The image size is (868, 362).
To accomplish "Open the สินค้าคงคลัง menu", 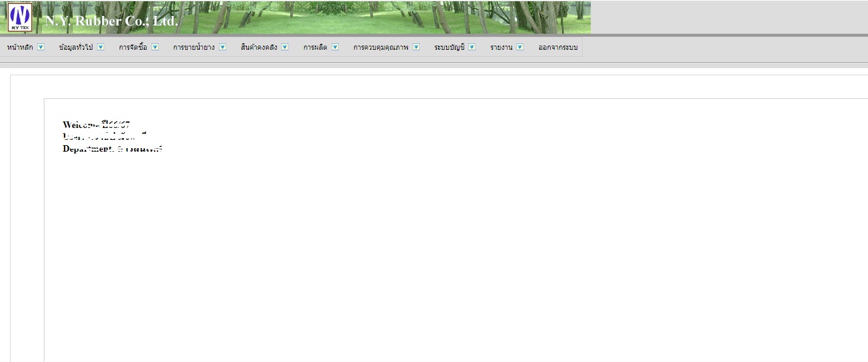I will (259, 47).
